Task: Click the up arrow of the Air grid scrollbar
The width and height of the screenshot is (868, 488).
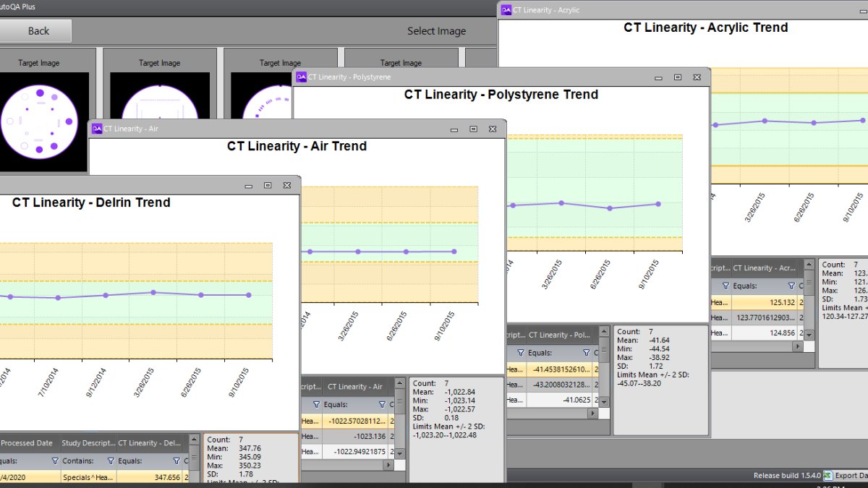Action: coord(400,383)
